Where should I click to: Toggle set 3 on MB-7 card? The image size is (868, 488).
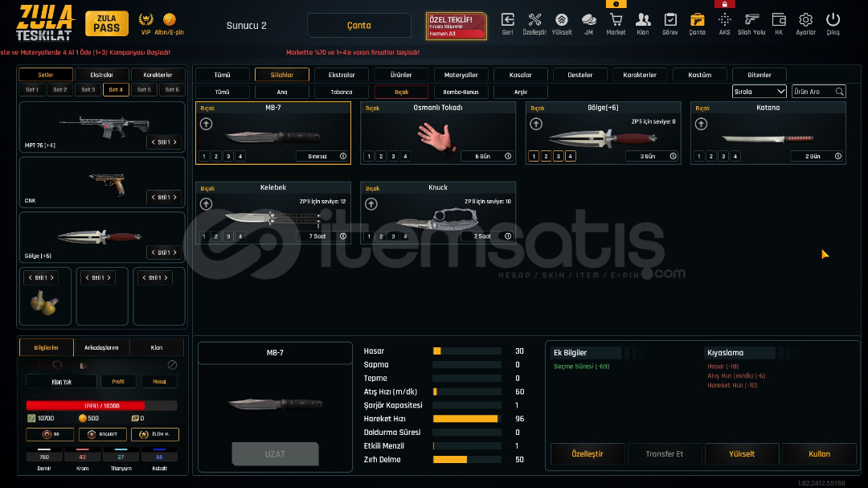coord(228,156)
